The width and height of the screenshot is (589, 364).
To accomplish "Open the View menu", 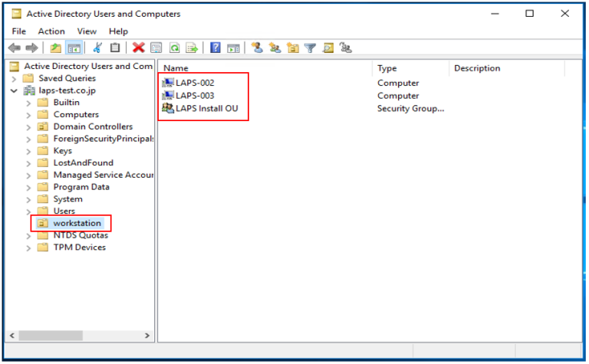I will pyautogui.click(x=87, y=31).
